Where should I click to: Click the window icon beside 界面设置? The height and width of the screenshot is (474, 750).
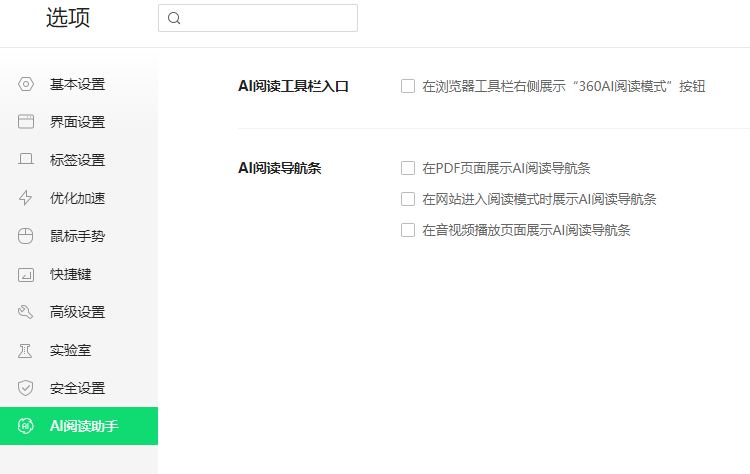coord(26,122)
